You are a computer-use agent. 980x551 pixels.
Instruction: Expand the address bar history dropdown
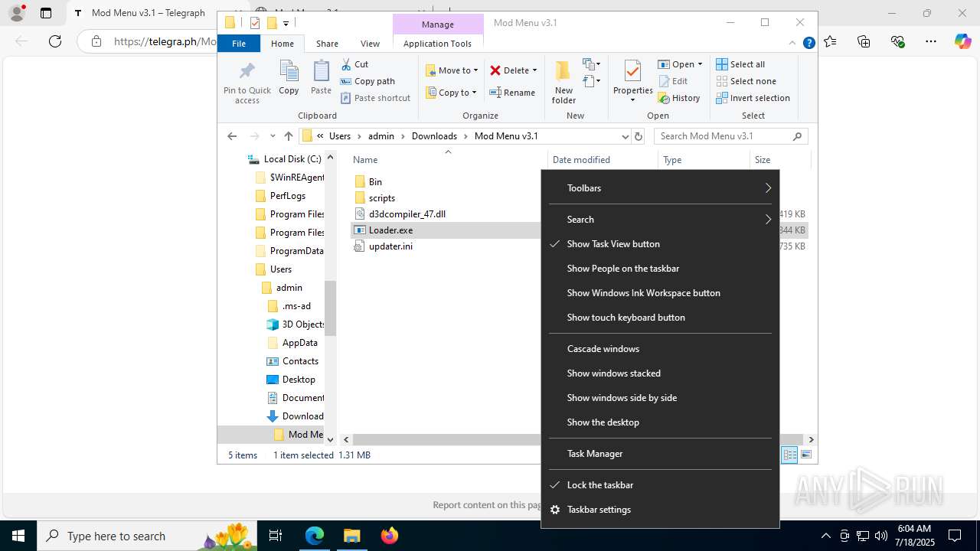625,136
